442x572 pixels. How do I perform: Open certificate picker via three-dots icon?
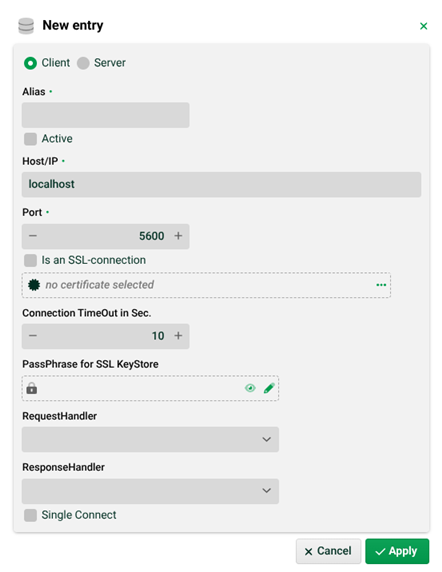tap(381, 285)
